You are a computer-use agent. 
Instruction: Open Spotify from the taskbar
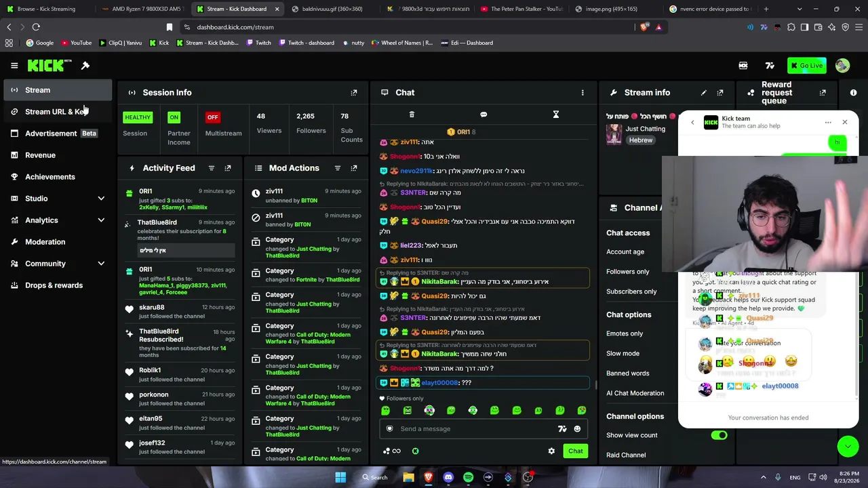[468, 477]
